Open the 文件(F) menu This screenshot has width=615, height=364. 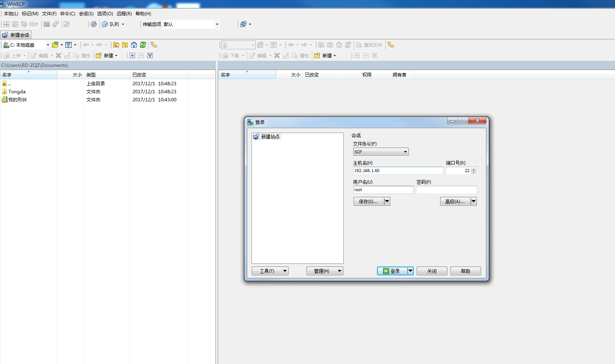point(49,14)
